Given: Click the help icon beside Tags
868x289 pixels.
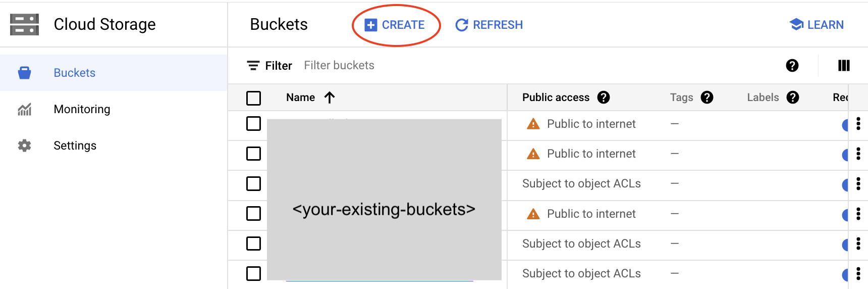Looking at the screenshot, I should point(707,98).
